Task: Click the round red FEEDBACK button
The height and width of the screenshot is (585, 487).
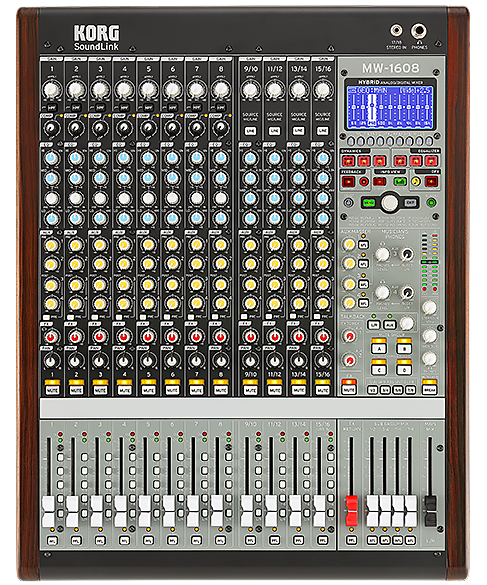Action: click(x=364, y=182)
